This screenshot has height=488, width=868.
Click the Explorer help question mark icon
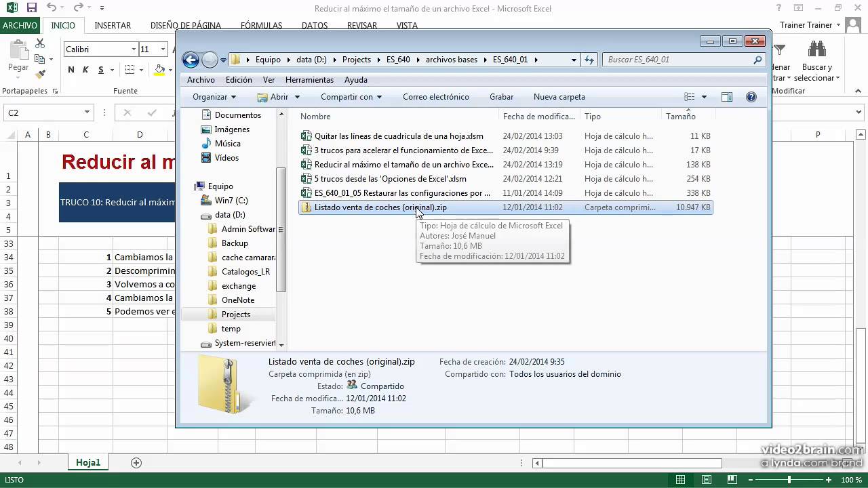[x=751, y=97]
